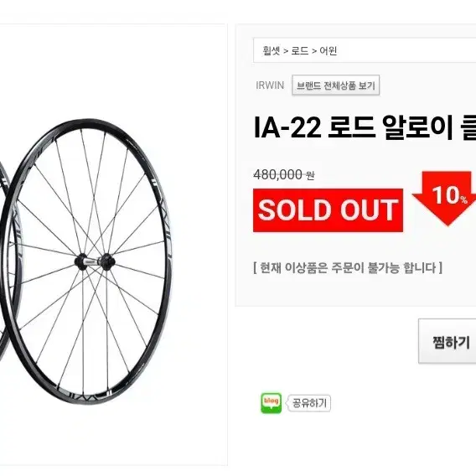
Task: Click the order unavailable notice text
Action: pos(348,267)
